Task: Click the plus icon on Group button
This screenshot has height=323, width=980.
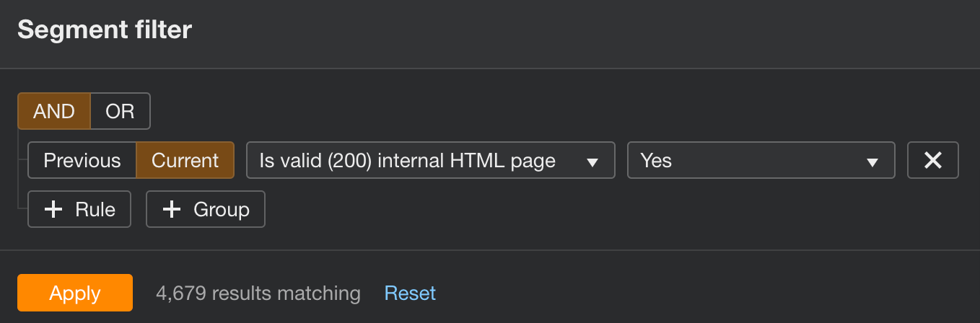Action: tap(171, 210)
